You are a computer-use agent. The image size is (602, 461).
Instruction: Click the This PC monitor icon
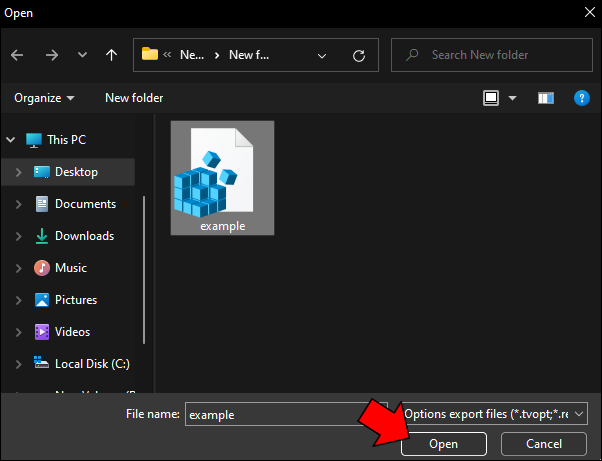coord(34,140)
